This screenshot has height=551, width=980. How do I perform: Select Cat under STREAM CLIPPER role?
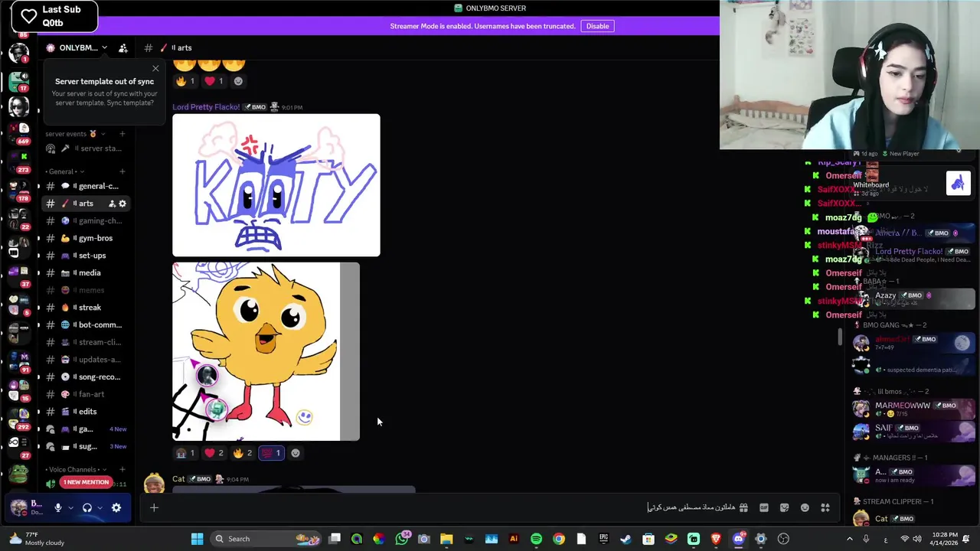coord(913,519)
